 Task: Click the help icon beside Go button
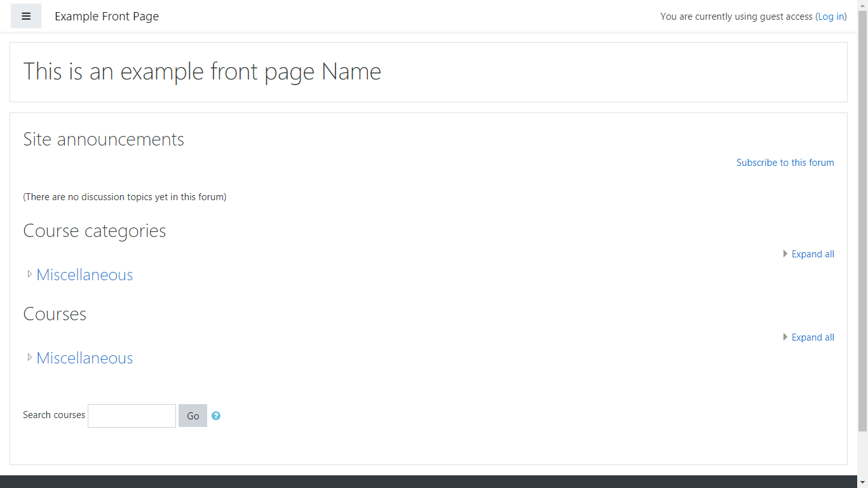click(216, 416)
